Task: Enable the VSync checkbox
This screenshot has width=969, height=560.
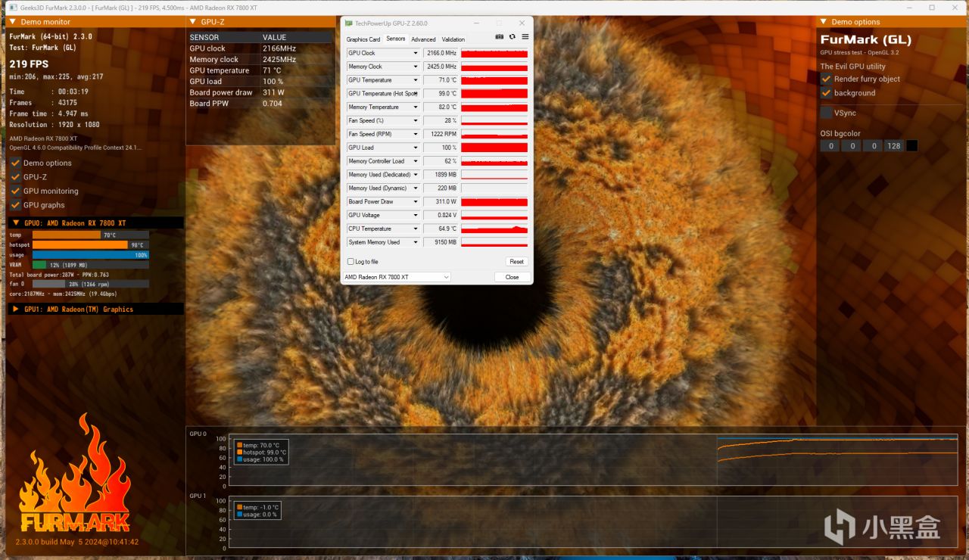Action: click(x=826, y=113)
